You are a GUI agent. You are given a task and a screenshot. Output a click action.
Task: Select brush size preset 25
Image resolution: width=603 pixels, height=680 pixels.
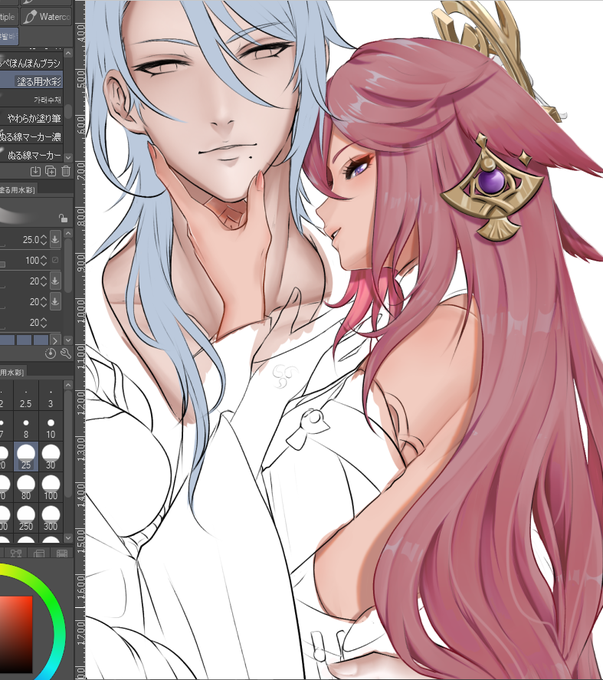tap(26, 457)
